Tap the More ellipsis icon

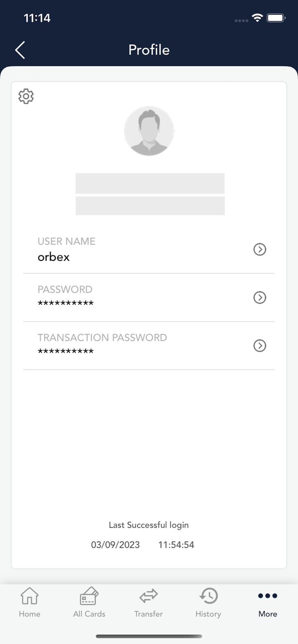(x=267, y=596)
